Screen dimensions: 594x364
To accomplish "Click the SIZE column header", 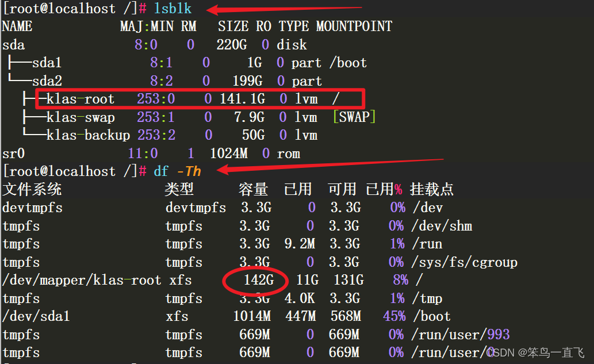I will coord(233,26).
